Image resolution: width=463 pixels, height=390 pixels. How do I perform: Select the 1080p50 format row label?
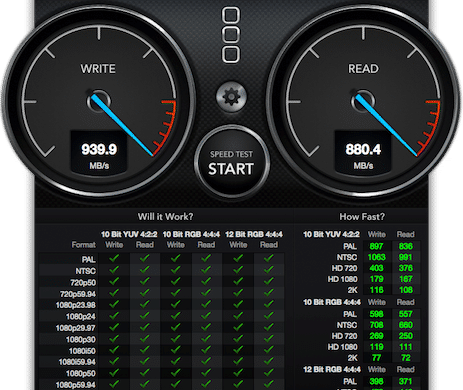tap(81, 373)
